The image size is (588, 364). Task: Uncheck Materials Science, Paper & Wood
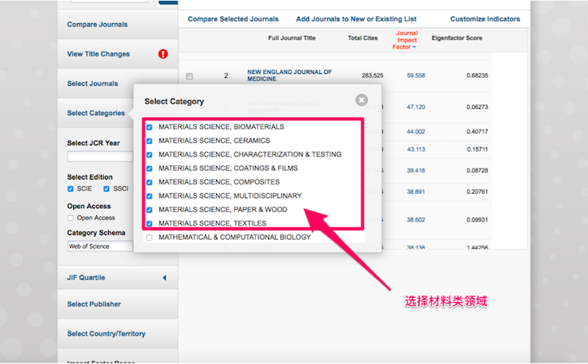[x=149, y=210]
